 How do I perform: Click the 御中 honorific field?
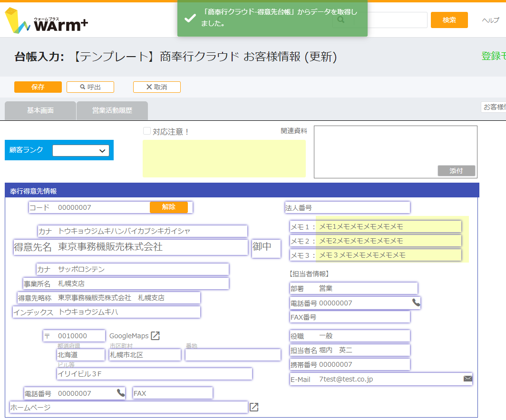click(x=266, y=248)
